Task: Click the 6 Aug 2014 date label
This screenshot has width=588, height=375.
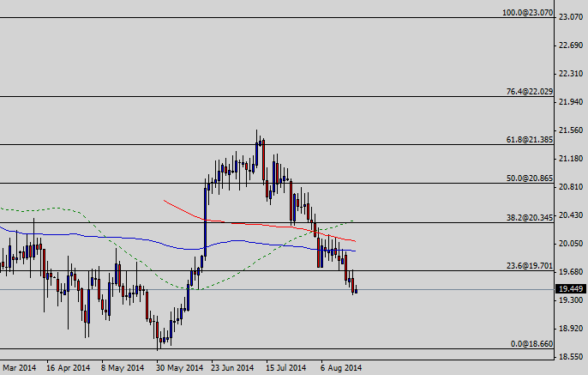Action: click(x=341, y=368)
